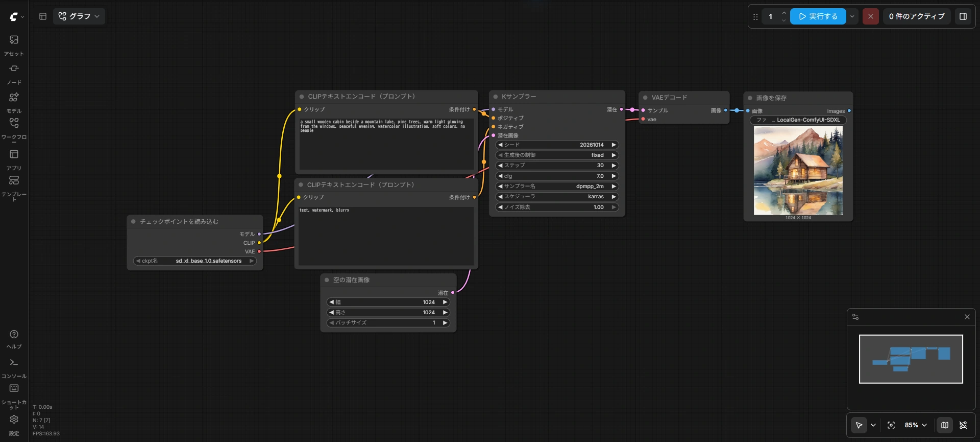The width and height of the screenshot is (980, 442).
Task: Open the アセット (assets) sidebar panel
Action: coord(14,45)
